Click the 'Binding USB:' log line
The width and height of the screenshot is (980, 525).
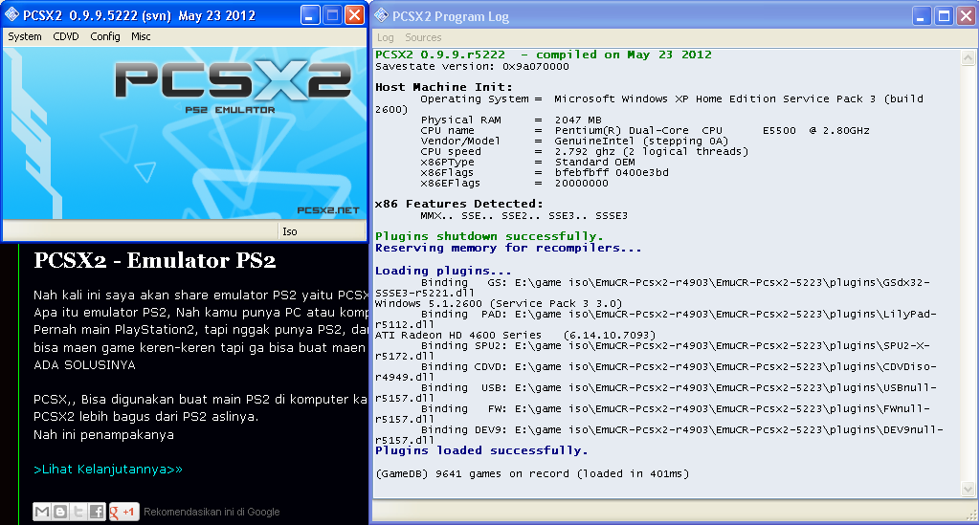click(x=657, y=393)
